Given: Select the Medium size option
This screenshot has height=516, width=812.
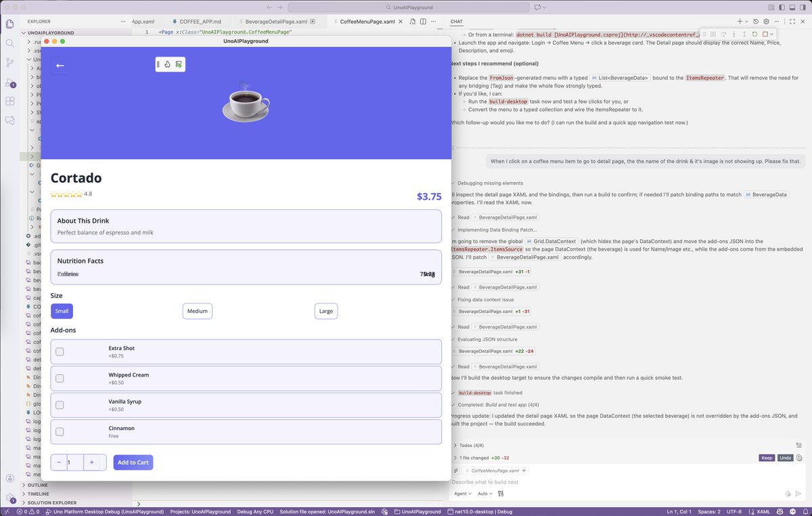Looking at the screenshot, I should point(198,311).
